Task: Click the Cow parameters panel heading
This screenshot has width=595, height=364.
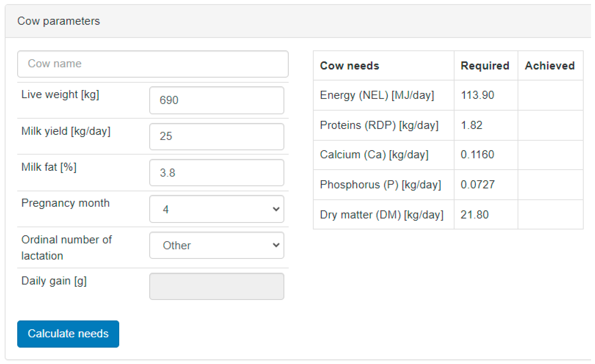Action: point(59,21)
